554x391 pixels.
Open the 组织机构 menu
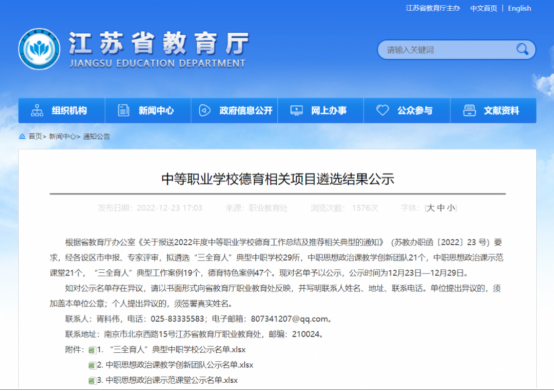pos(61,111)
